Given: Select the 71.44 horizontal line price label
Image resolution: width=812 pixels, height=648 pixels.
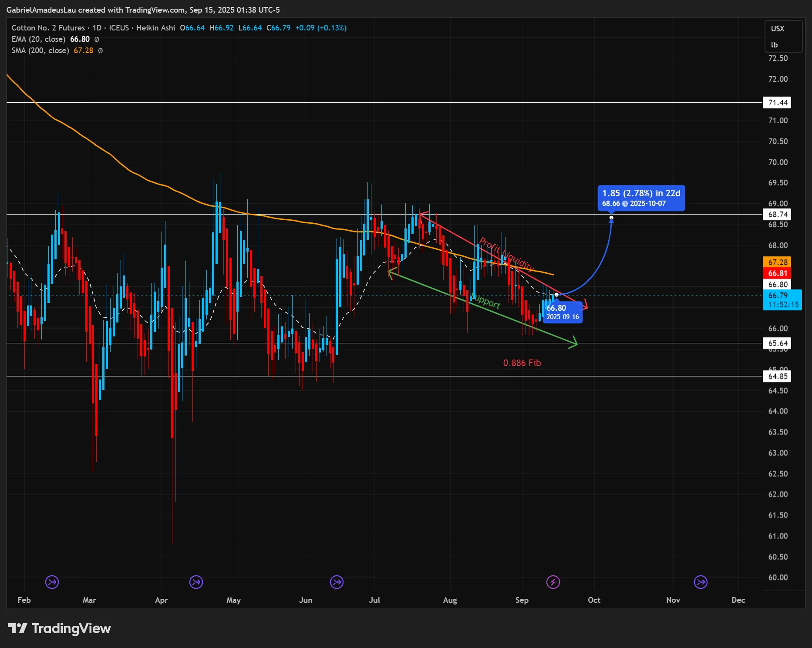Looking at the screenshot, I should [777, 103].
